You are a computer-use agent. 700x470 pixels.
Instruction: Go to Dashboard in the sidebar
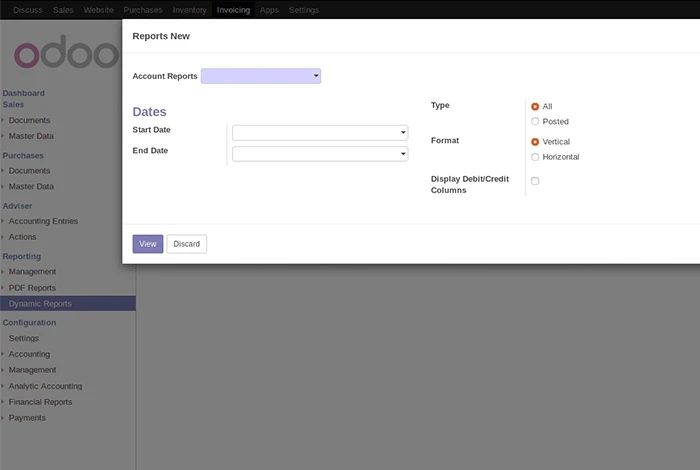[x=24, y=93]
